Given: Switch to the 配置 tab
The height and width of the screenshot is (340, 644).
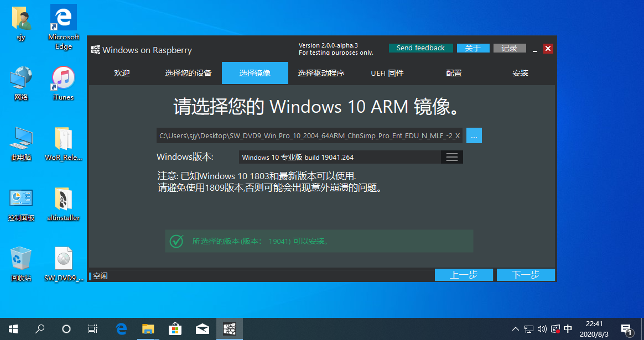Looking at the screenshot, I should [x=454, y=73].
